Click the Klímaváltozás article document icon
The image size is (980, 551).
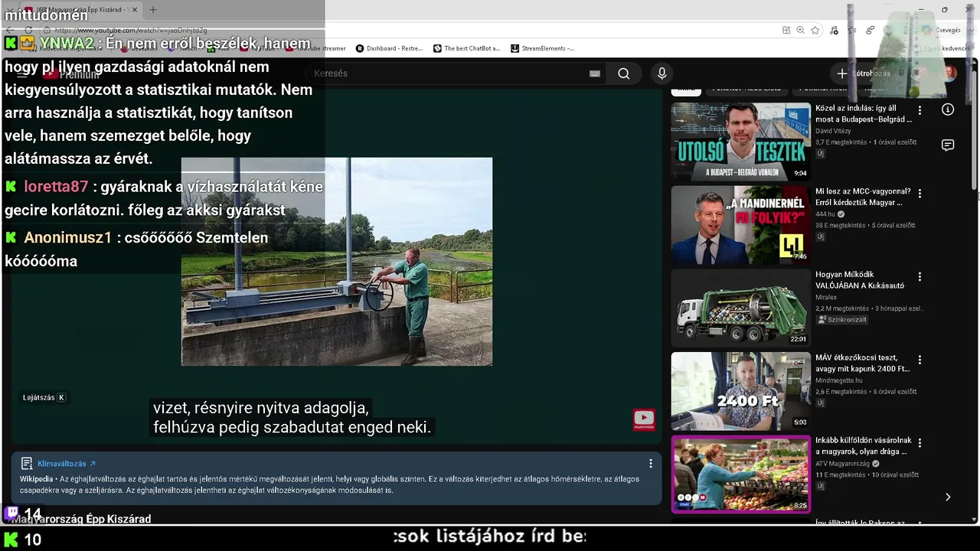point(27,464)
